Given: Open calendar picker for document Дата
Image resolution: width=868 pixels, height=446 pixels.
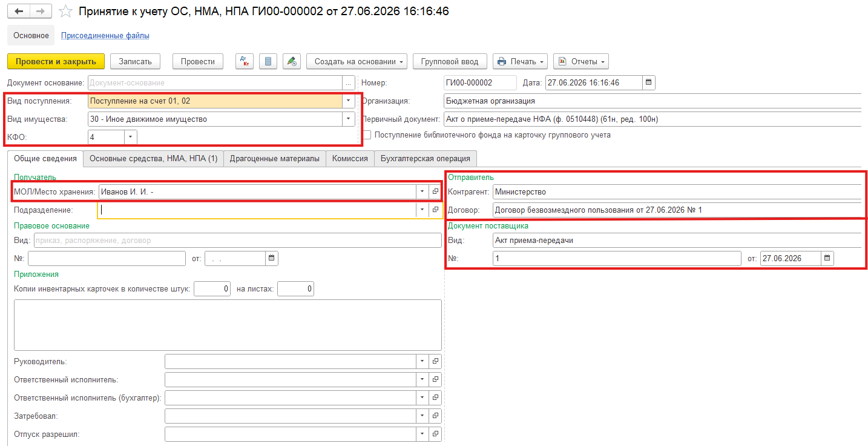Looking at the screenshot, I should tap(648, 83).
